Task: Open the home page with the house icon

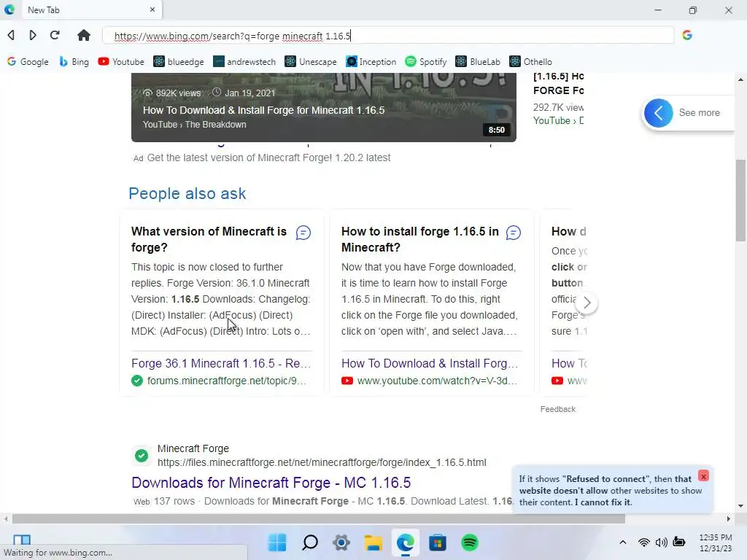Action: pos(84,35)
